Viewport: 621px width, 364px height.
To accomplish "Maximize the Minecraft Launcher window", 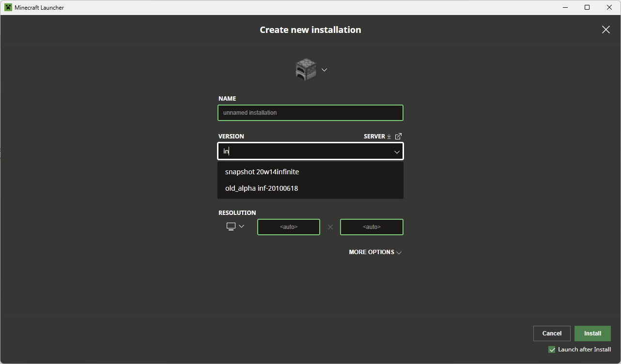I will pos(587,8).
